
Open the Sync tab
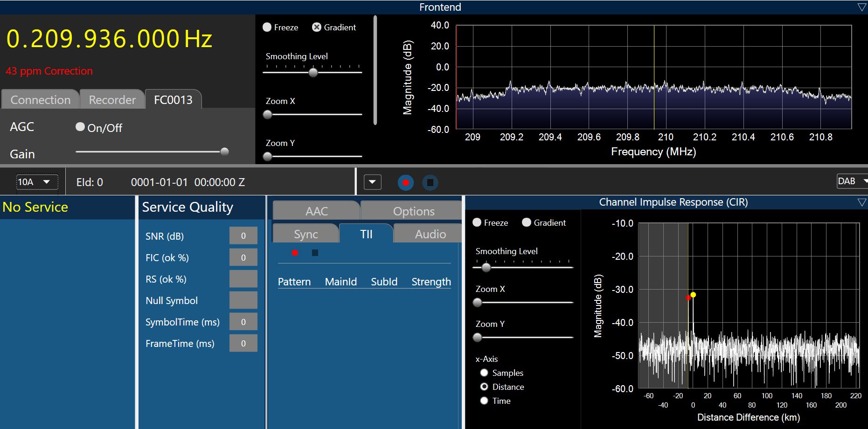pos(306,234)
